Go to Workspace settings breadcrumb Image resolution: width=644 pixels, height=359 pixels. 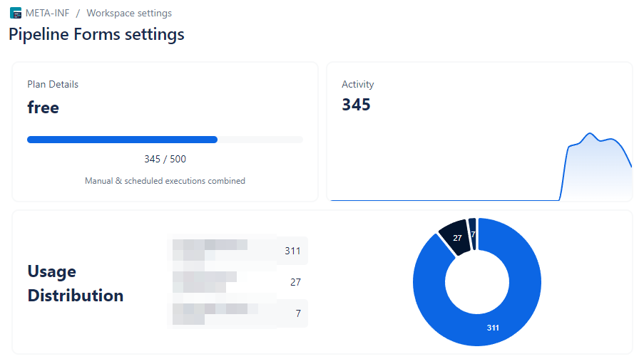pyautogui.click(x=128, y=13)
